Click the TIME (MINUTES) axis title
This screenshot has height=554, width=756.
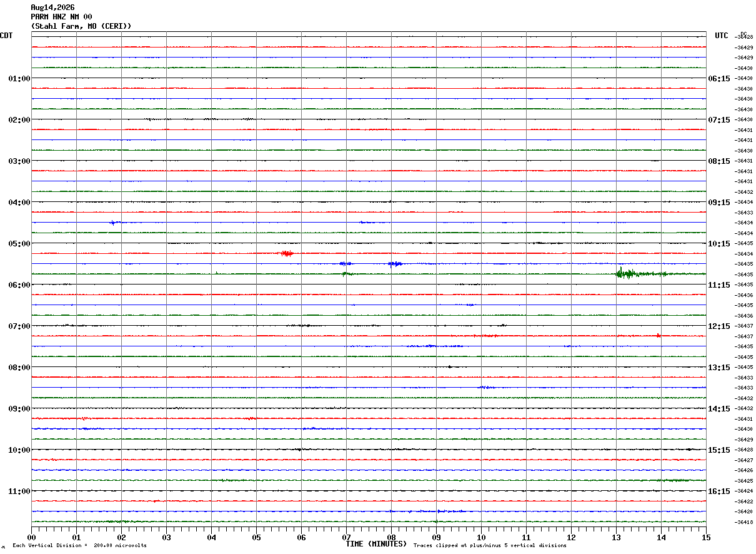pos(376,544)
